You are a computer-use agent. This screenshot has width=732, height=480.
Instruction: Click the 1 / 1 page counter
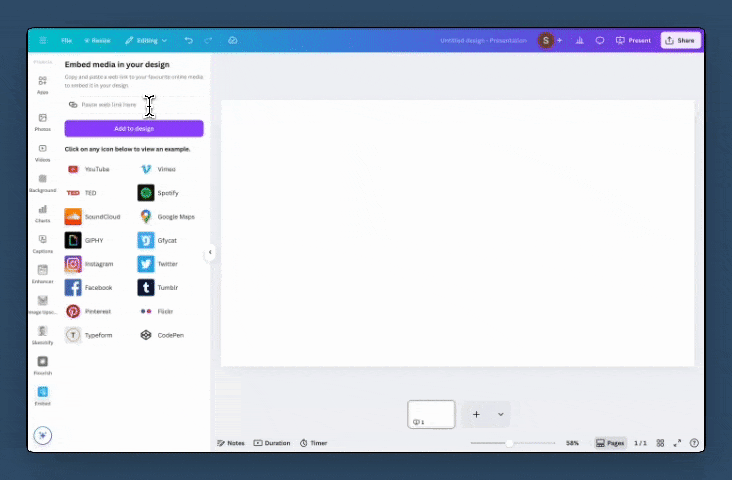point(640,443)
